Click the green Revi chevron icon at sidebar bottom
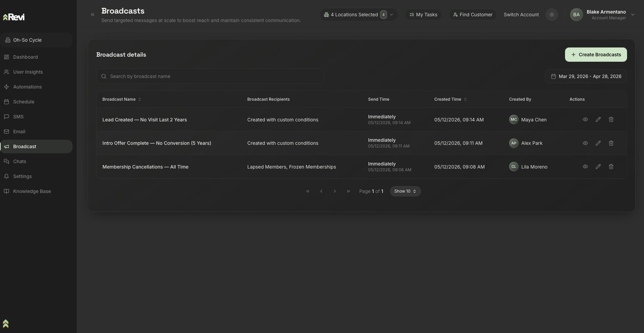 (6, 324)
